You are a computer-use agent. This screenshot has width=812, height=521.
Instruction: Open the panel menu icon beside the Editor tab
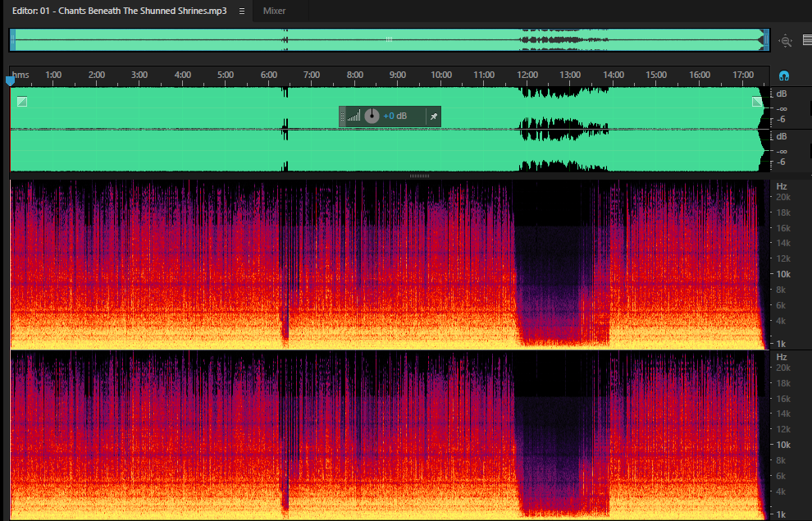tap(242, 11)
